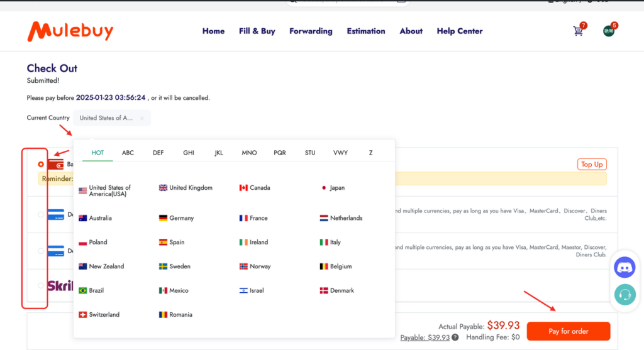Choose Switzerland from the country list
644x350 pixels.
point(99,315)
